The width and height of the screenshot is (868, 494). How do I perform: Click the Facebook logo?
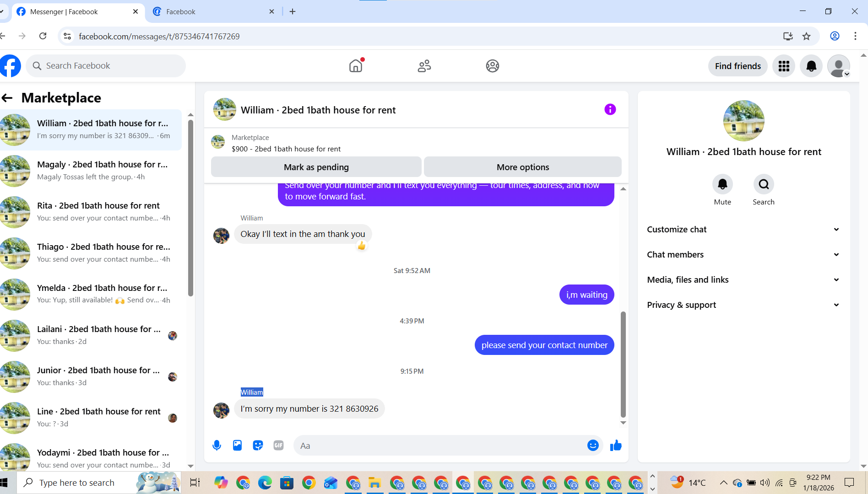[x=10, y=66]
